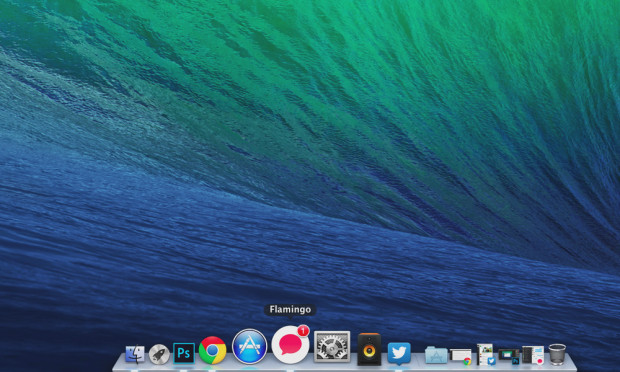
Task: Restore the minimized Chrome window
Action: [x=461, y=356]
